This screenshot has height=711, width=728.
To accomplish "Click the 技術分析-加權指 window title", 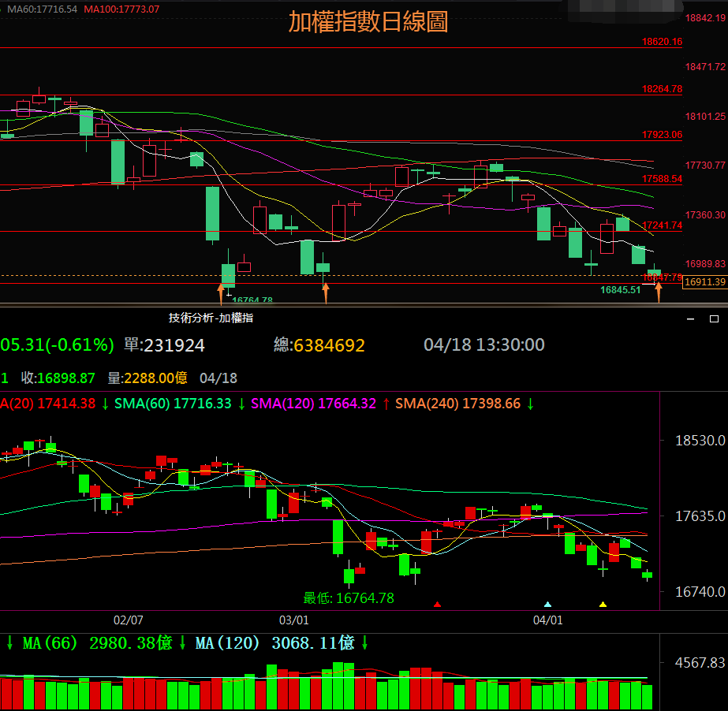I will tap(211, 318).
